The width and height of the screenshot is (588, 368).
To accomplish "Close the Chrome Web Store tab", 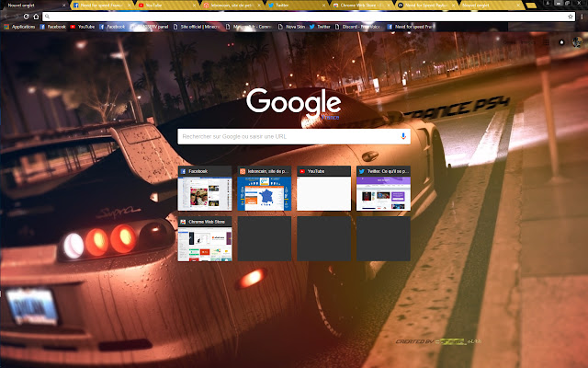I will click(389, 6).
